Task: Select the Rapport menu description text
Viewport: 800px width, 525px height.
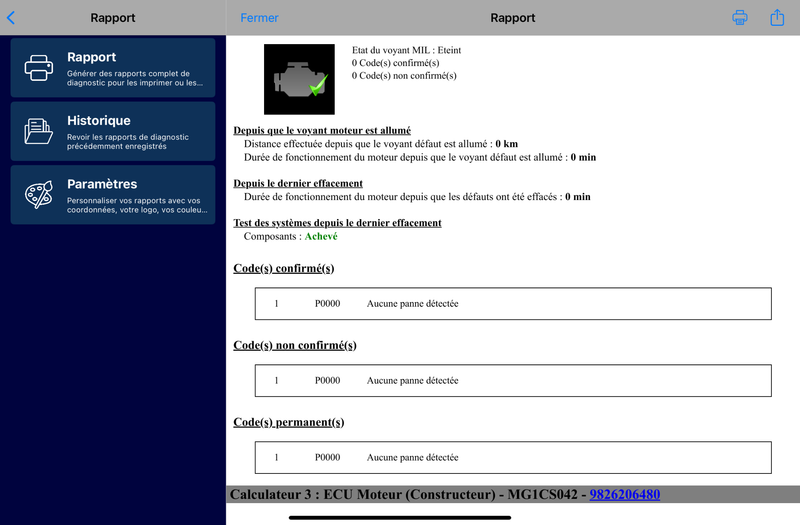Action: pos(135,78)
